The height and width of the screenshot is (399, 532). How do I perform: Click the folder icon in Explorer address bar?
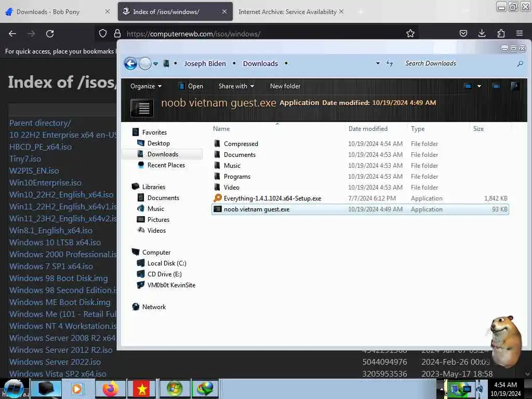point(166,63)
